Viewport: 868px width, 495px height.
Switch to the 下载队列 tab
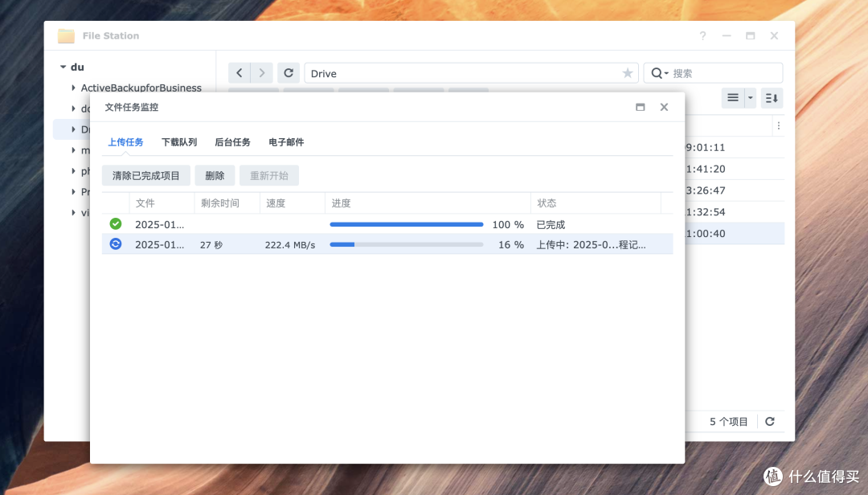pyautogui.click(x=178, y=142)
